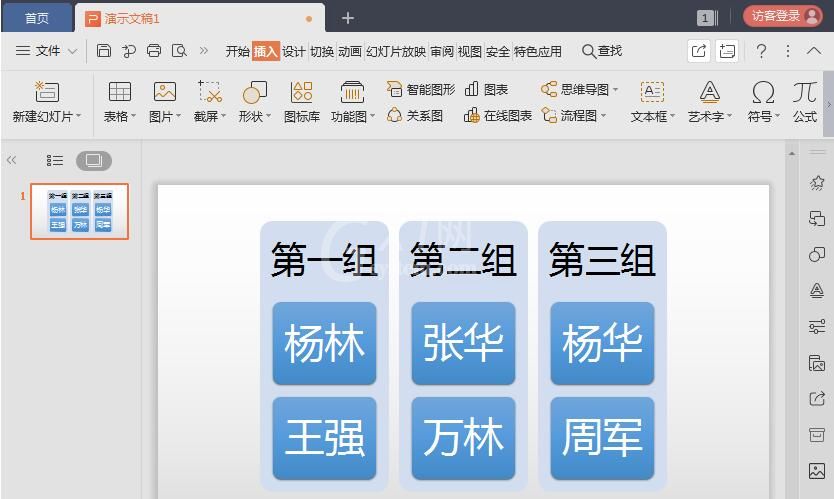834x499 pixels.
Task: Switch to the 幻灯片放映 ribbon tab
Action: (x=396, y=51)
